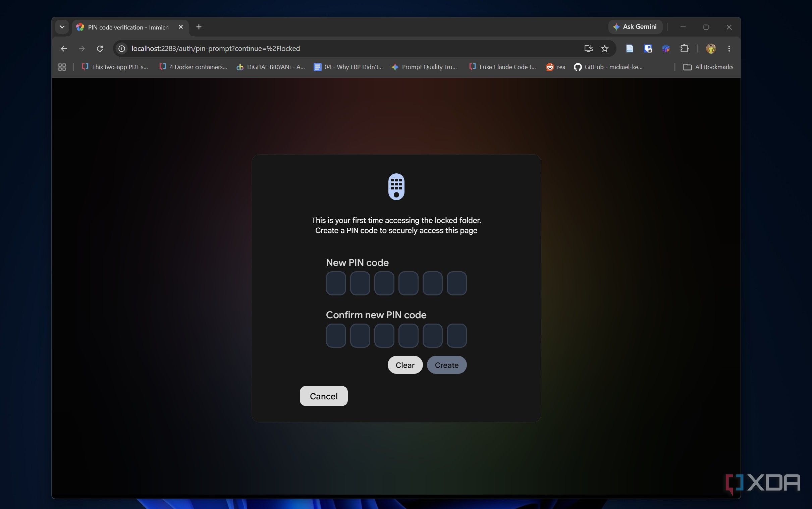The image size is (812, 509).
Task: Open the Chrome profile avatar
Action: pos(711,49)
